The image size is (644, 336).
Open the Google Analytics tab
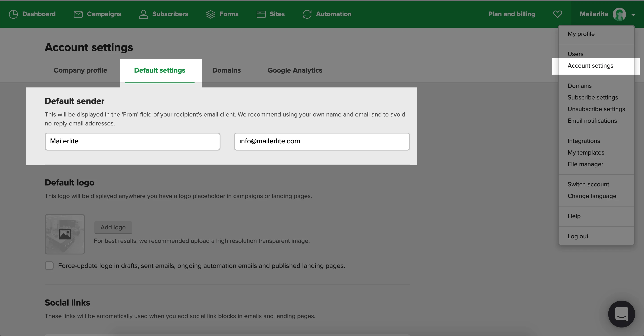pyautogui.click(x=295, y=70)
